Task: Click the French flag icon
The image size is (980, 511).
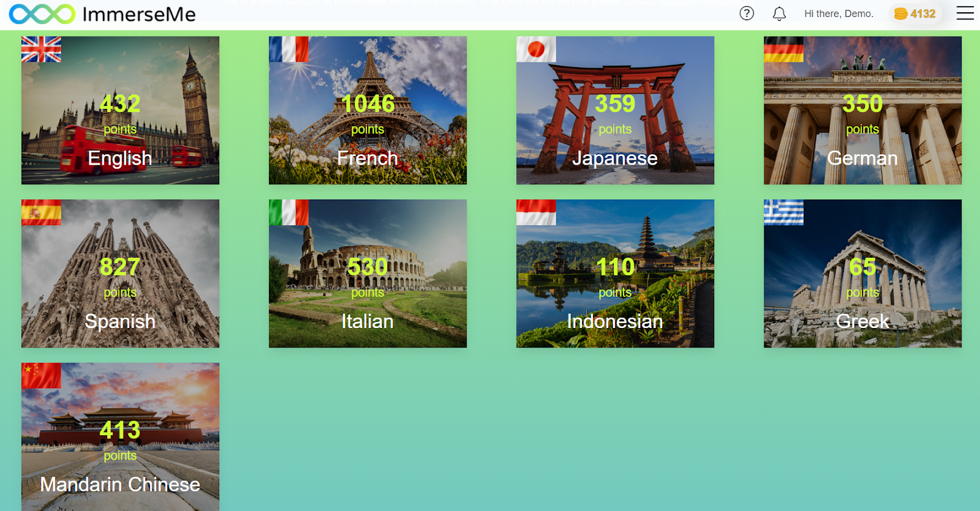Action: [x=288, y=49]
